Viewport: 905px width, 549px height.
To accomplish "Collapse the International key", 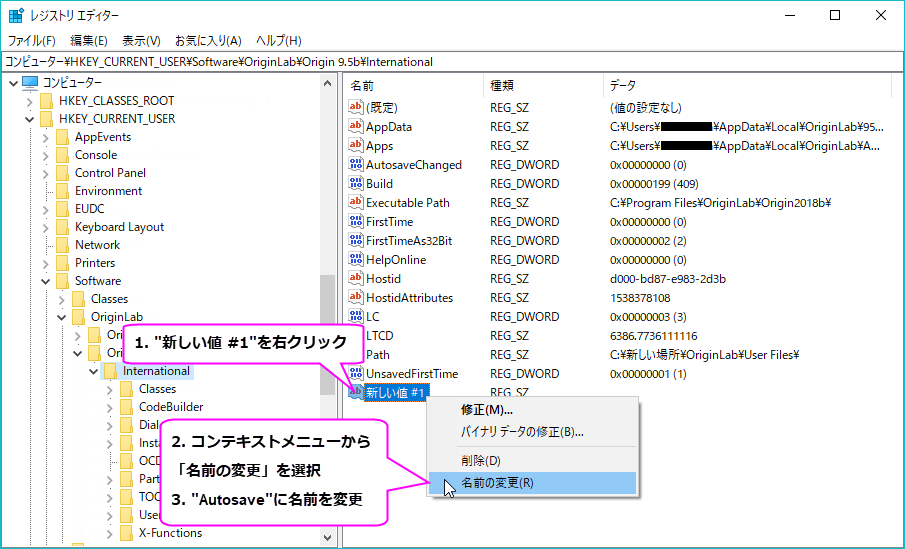I will click(94, 371).
